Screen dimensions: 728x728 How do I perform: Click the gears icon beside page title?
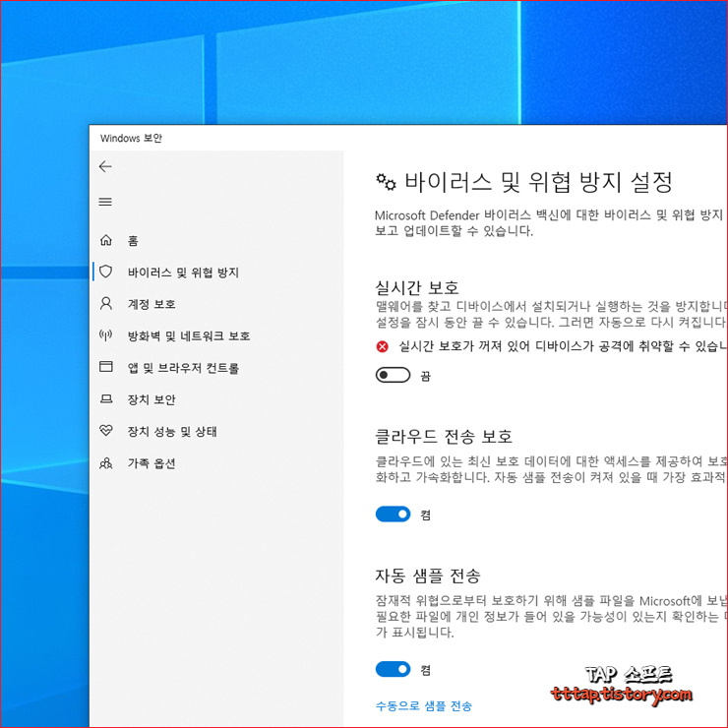[387, 182]
